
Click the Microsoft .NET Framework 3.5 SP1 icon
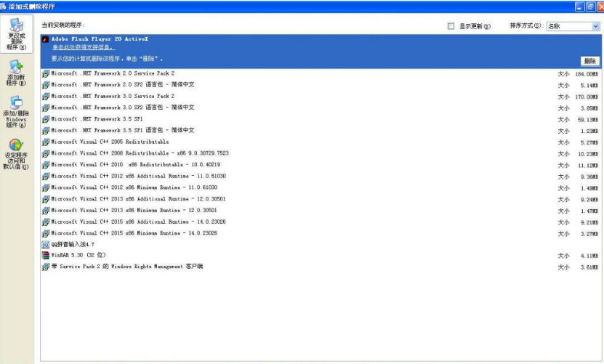pyautogui.click(x=46, y=119)
